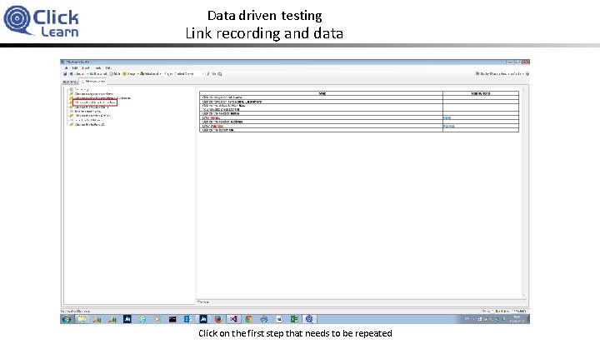Click the Save icon in the toolbar

tap(65, 74)
